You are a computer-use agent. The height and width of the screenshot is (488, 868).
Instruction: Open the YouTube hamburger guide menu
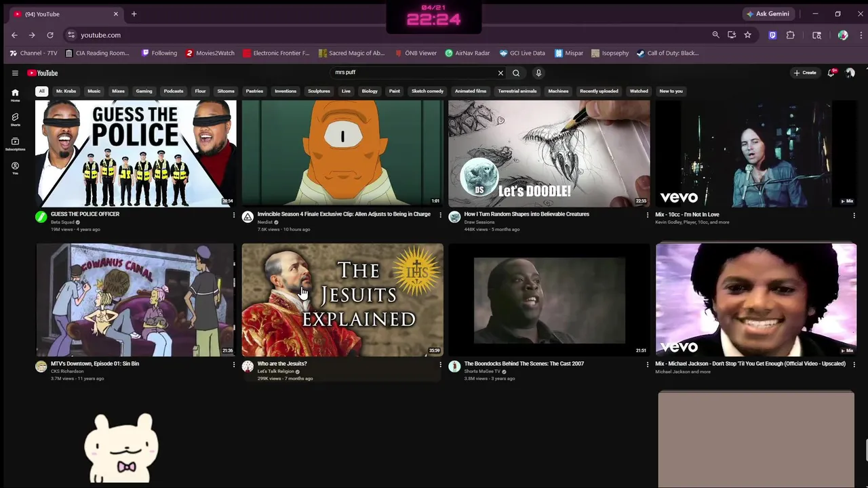[15, 73]
